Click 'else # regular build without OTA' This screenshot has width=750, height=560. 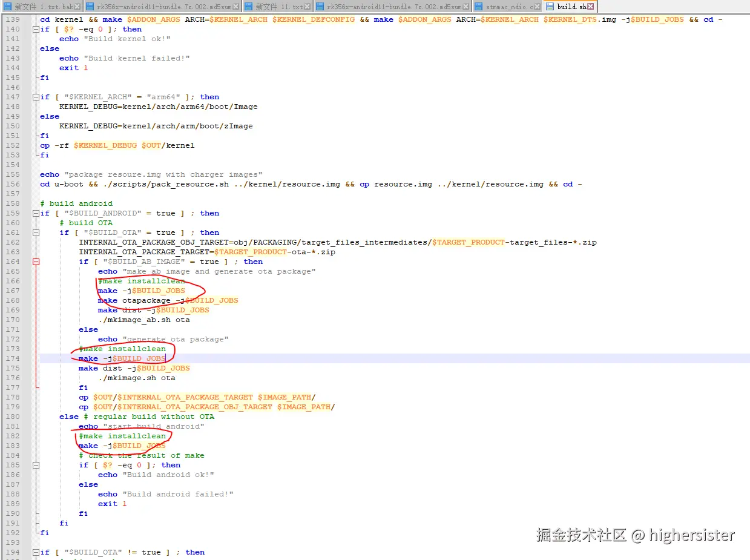(136, 417)
